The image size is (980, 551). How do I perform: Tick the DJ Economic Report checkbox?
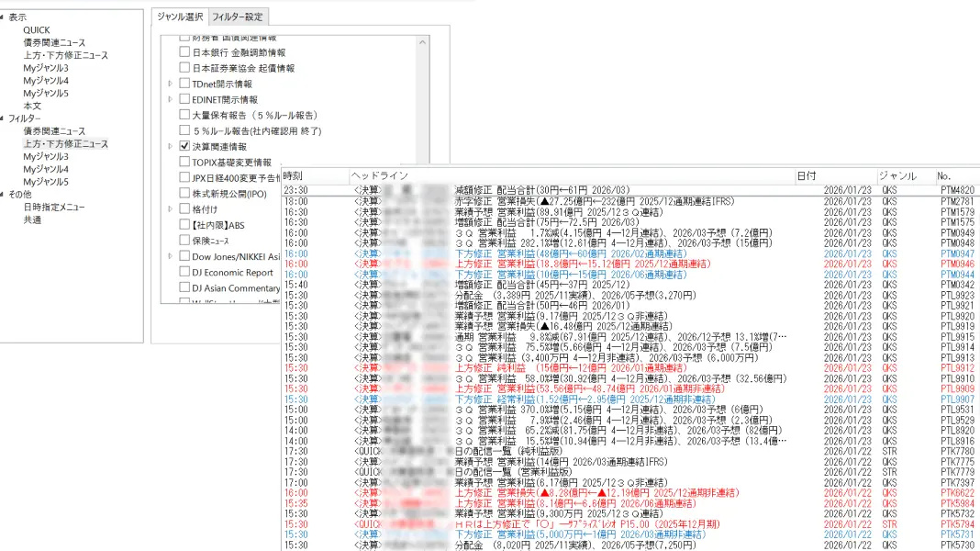tap(184, 272)
